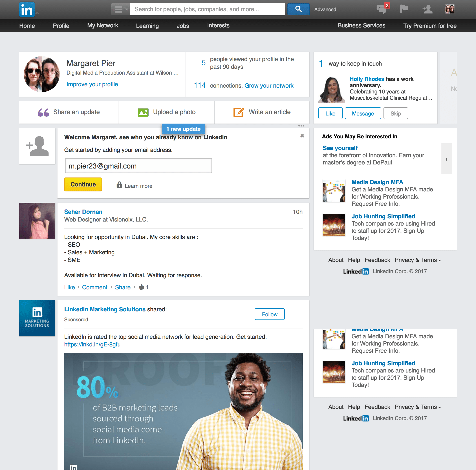Like Holly Rhodes's work anniversary

(x=330, y=113)
